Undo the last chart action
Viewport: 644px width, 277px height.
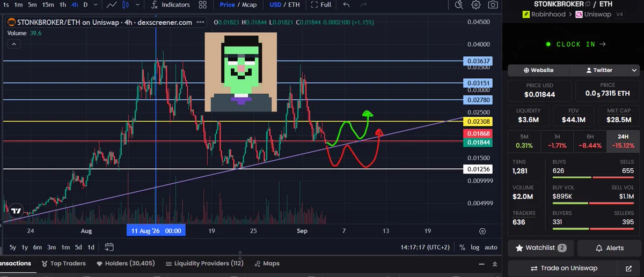tap(346, 5)
